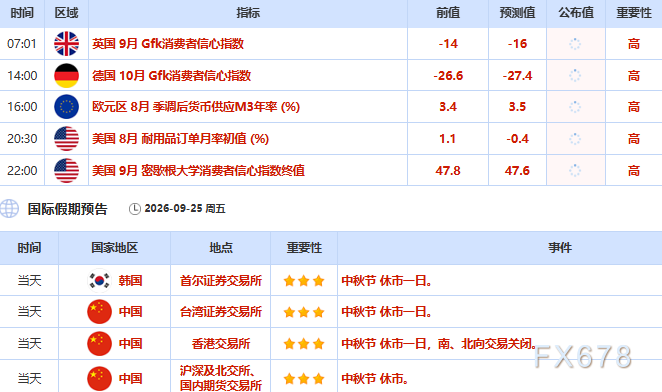Click the South Korea flag icon
The image size is (662, 392).
pyautogui.click(x=99, y=280)
